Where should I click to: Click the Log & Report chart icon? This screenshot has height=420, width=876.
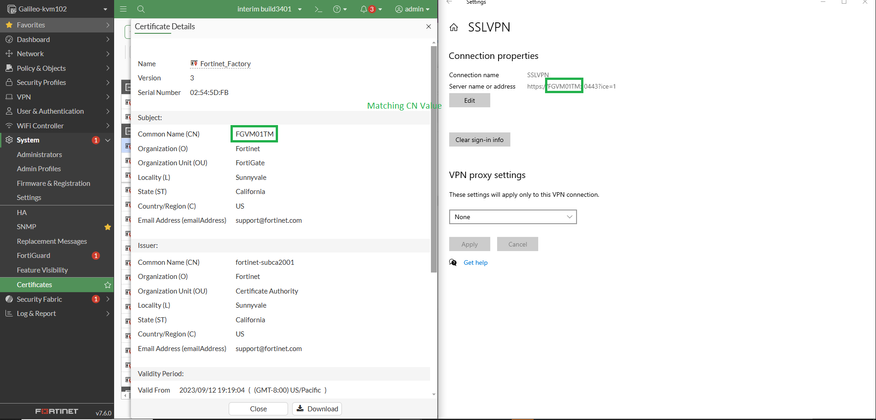9,313
